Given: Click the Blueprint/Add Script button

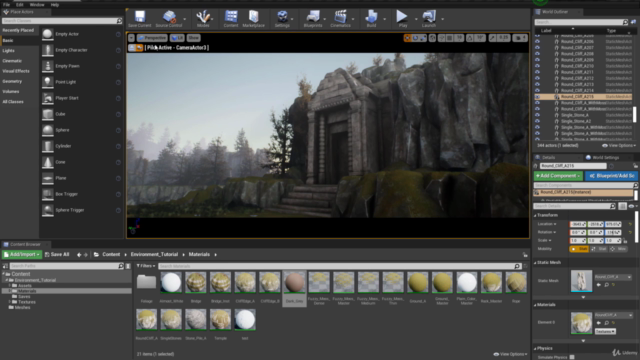Looking at the screenshot, I should [611, 176].
